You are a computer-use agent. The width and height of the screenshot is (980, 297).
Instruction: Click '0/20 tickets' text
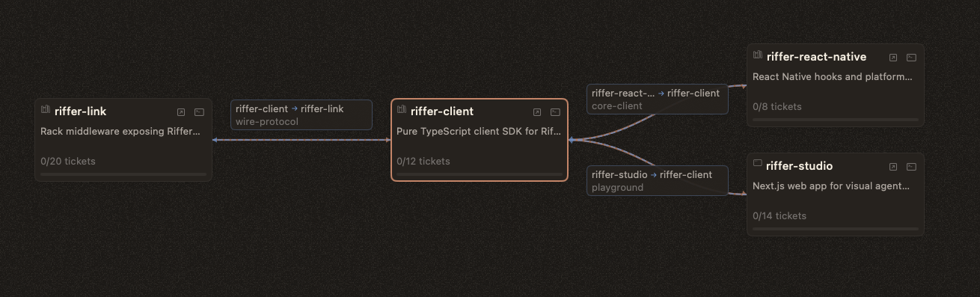point(68,161)
